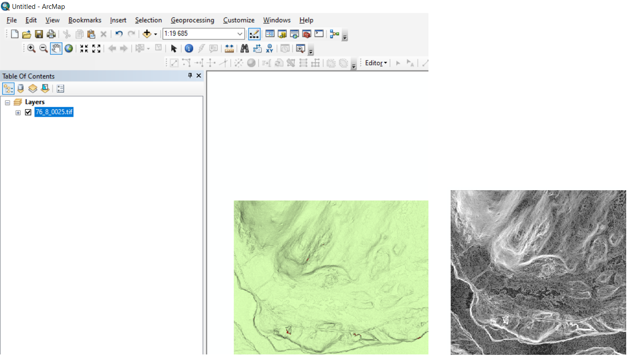Collapse the Layers data frame
This screenshot has width=644, height=362.
7,102
